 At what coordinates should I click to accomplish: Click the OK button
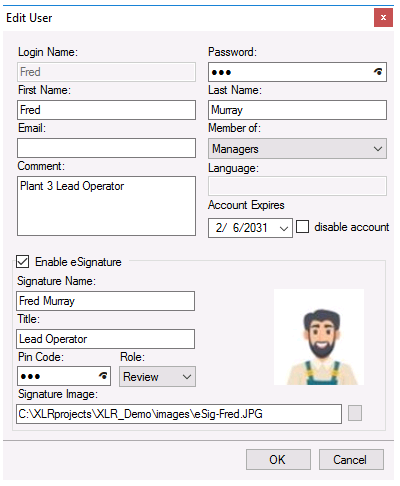278,459
